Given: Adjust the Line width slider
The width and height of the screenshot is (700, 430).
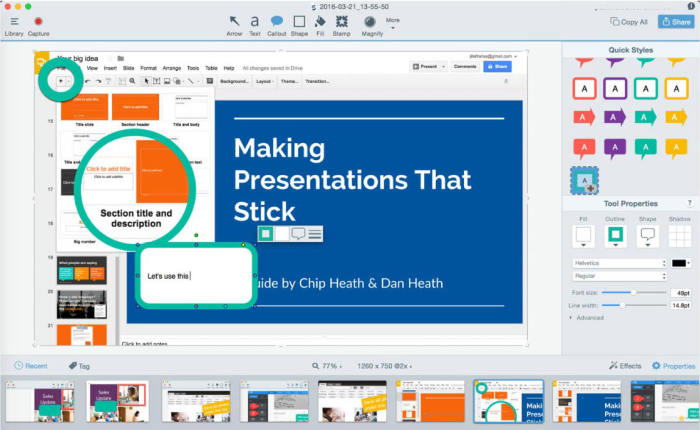Looking at the screenshot, I should [x=622, y=305].
